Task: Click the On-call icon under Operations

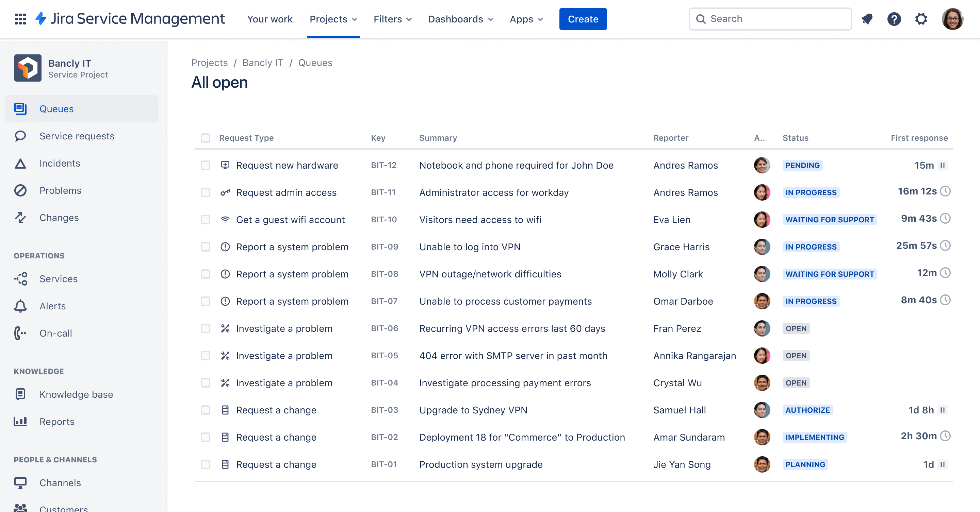Action: [x=21, y=333]
